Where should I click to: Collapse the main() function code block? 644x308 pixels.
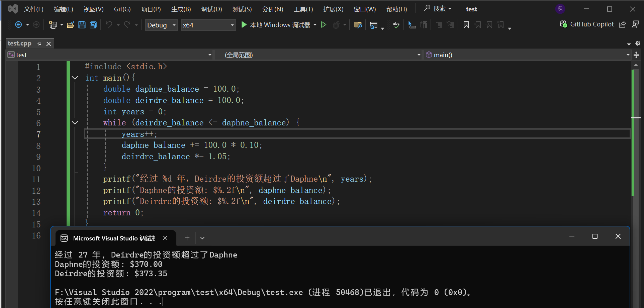tap(75, 78)
